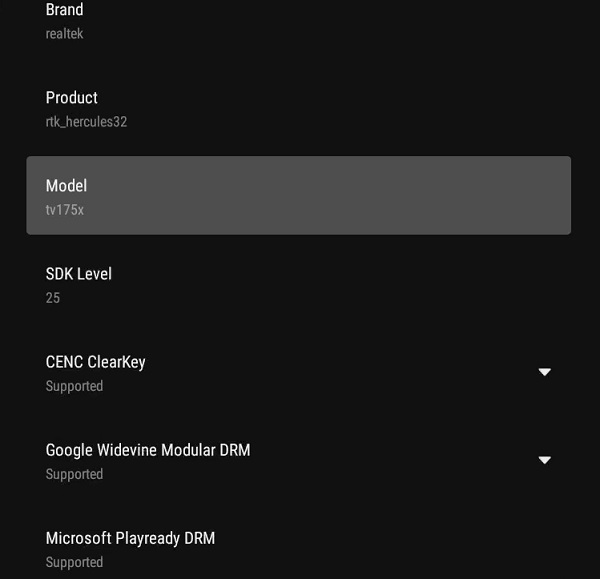Expand the Google Widevine Modular DRM arrow
Image resolution: width=600 pixels, height=579 pixels.
(545, 460)
